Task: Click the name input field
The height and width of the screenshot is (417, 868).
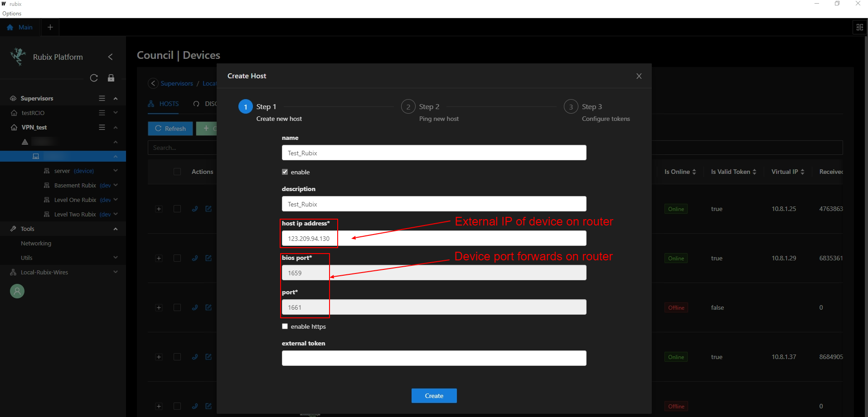Action: coord(434,153)
